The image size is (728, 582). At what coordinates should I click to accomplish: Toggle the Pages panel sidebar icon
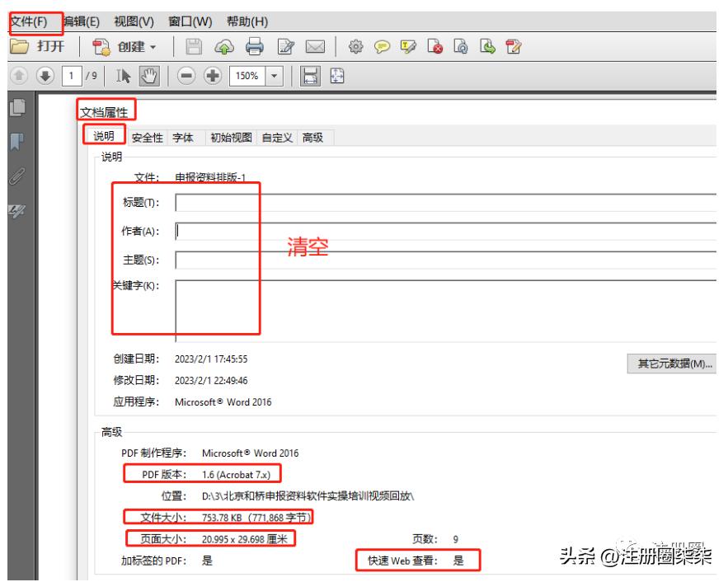point(16,108)
